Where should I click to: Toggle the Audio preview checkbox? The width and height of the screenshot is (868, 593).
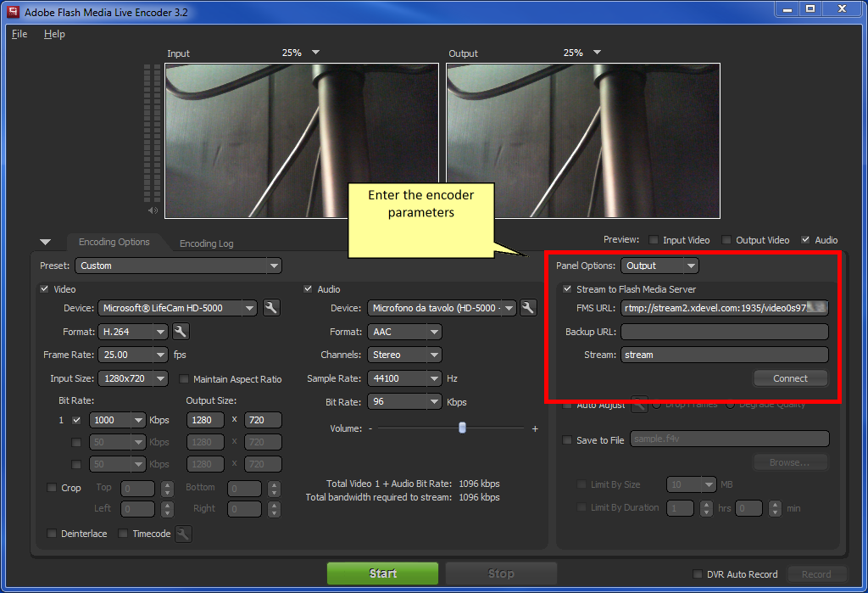805,240
